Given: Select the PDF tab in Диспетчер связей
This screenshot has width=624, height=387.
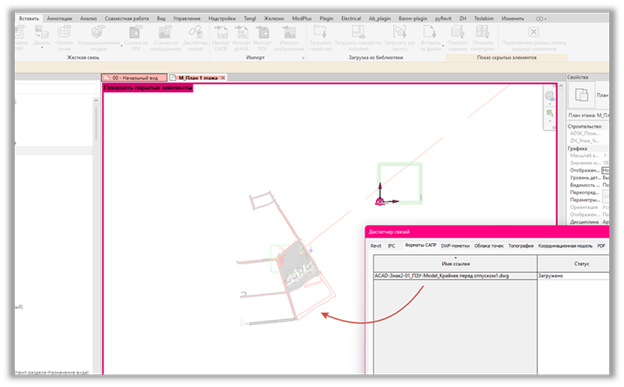Looking at the screenshot, I should pos(601,246).
